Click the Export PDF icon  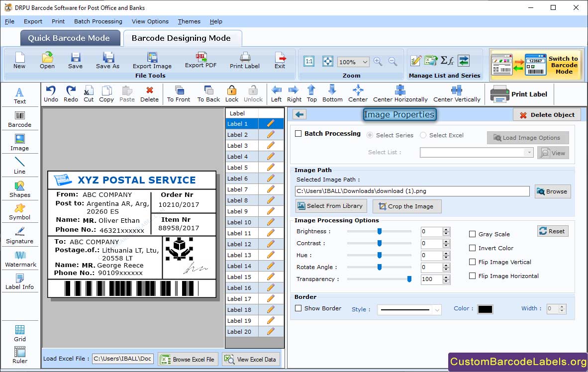point(200,60)
